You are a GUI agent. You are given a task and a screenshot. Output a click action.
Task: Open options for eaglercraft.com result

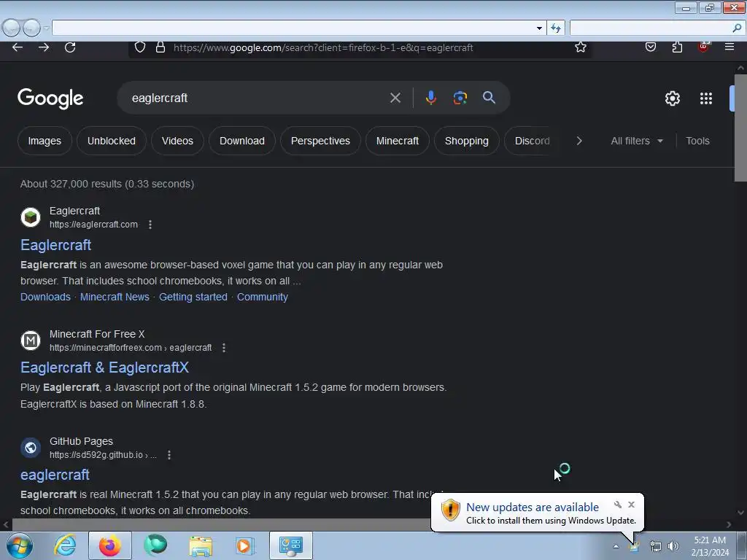coord(150,225)
